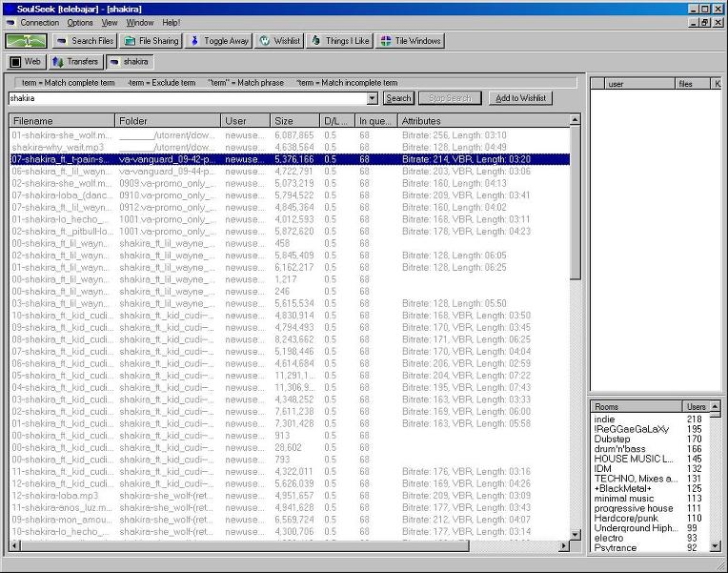Click the results vertical scrollbar thumb
Screen dimensions: 728x573
(575, 203)
